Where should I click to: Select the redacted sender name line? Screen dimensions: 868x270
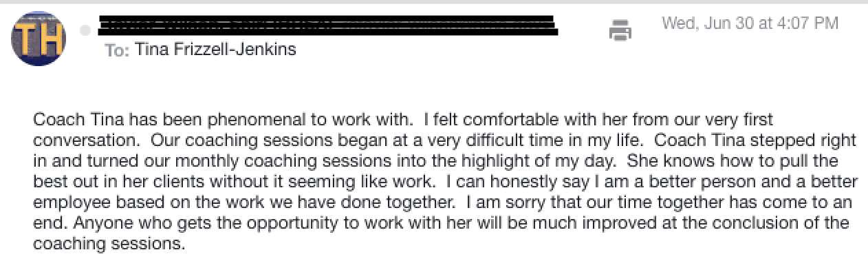click(x=328, y=26)
